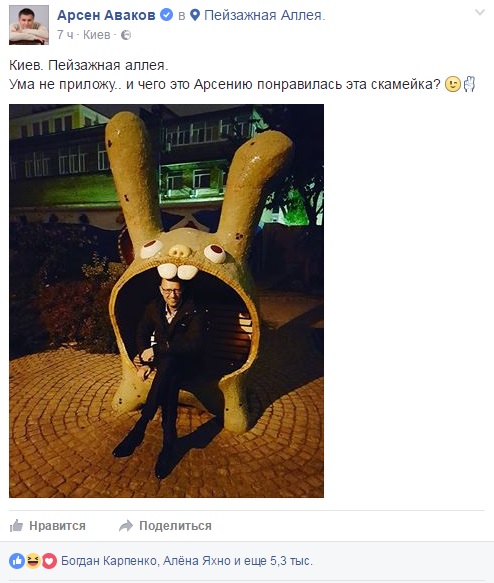Click the location pin icon
The height and width of the screenshot is (583, 494).
pos(195,15)
